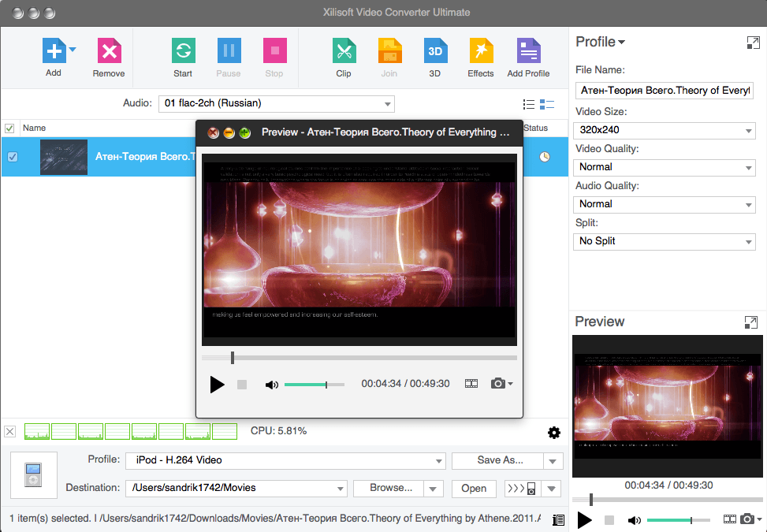Mute audio in the Preview popup window
Screen dimensions: 767x532
pos(271,385)
